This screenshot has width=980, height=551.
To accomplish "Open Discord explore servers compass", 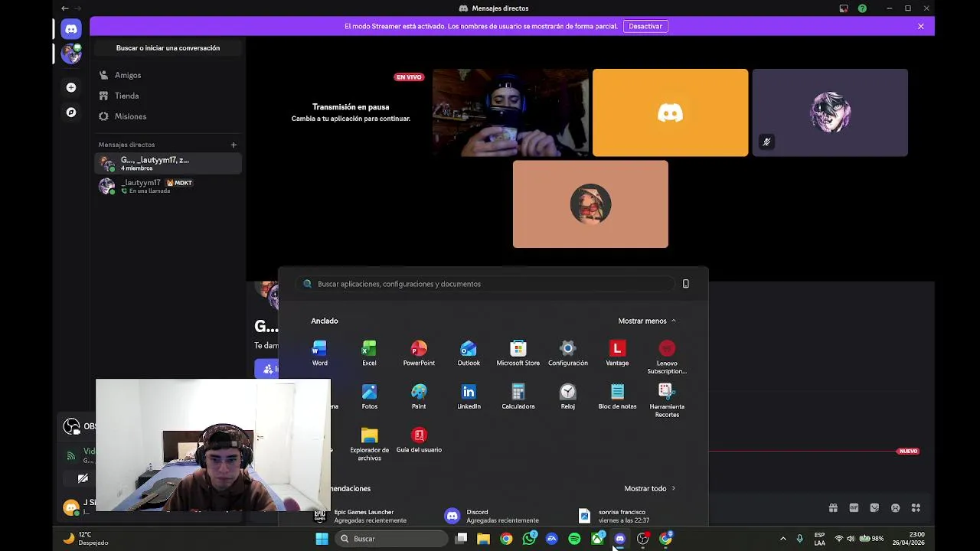I will click(x=71, y=112).
